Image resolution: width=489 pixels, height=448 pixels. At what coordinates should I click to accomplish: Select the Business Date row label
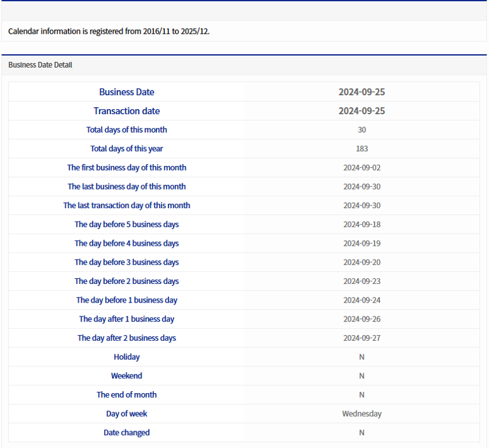pyautogui.click(x=126, y=92)
